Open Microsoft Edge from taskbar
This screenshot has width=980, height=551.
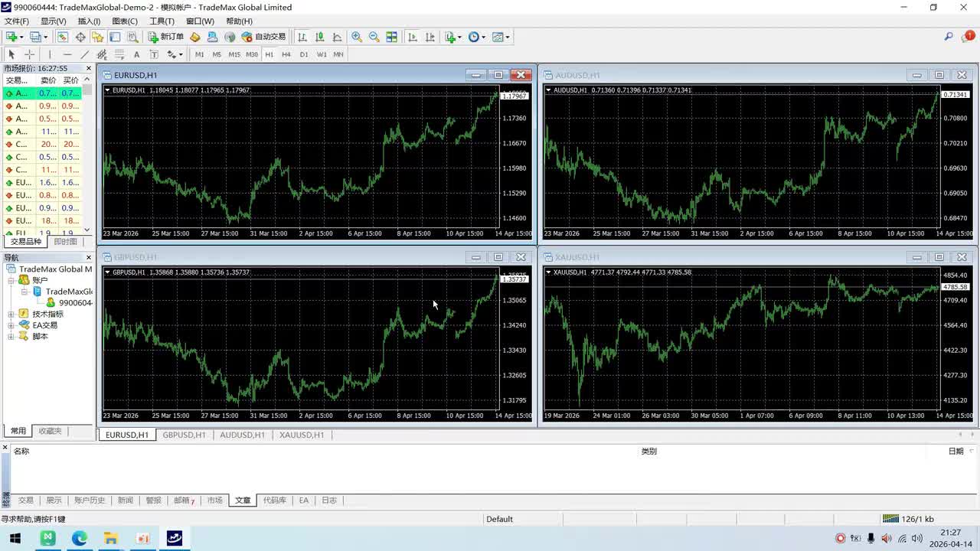tap(80, 539)
